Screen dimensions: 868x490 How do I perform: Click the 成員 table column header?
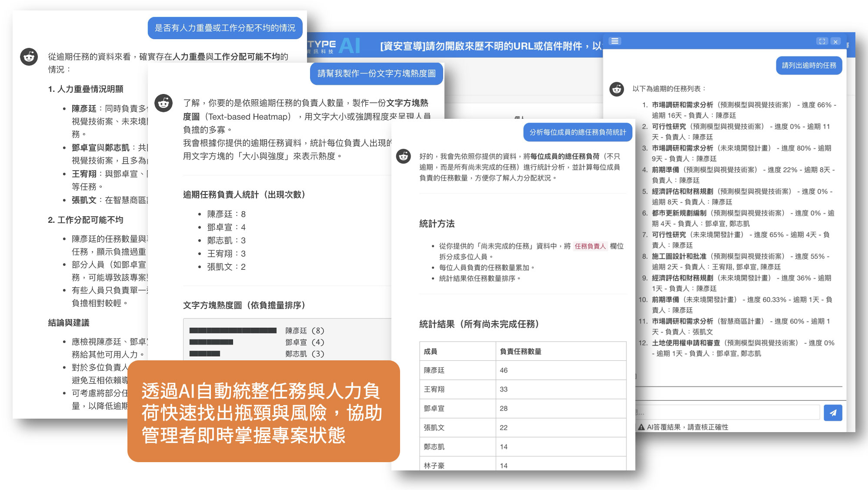431,351
